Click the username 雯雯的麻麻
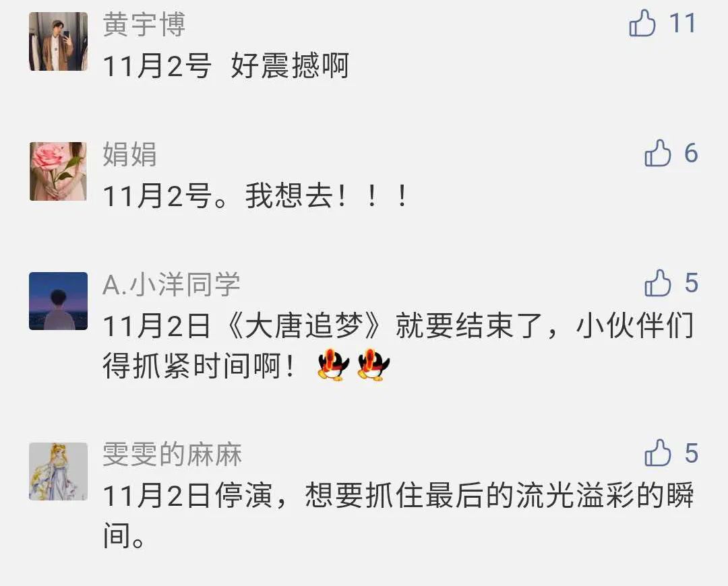The height and width of the screenshot is (586, 728). (172, 454)
